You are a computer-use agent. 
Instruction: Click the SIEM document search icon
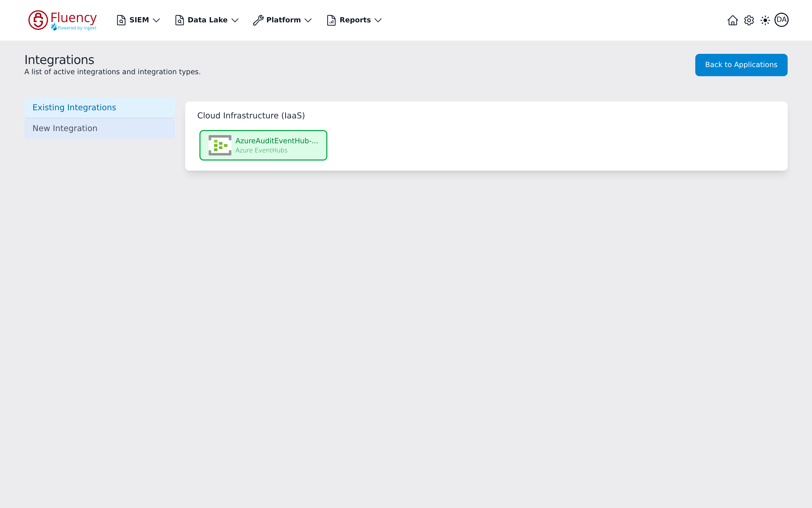[121, 20]
